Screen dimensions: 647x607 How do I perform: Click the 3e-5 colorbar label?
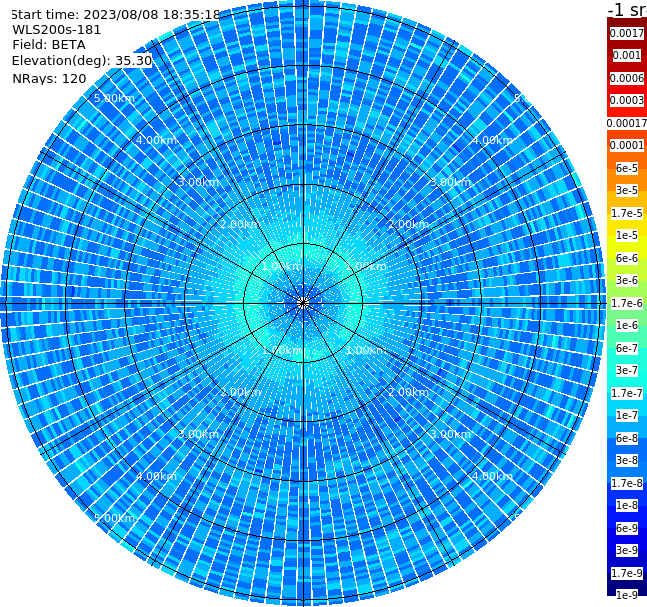pos(627,191)
